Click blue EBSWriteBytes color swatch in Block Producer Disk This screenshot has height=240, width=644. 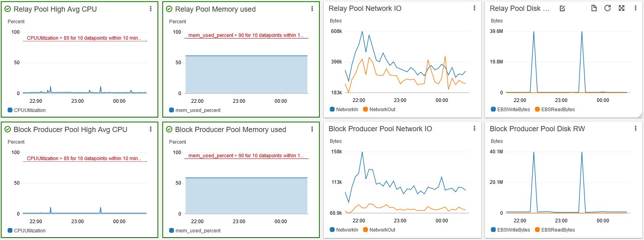[x=493, y=230]
